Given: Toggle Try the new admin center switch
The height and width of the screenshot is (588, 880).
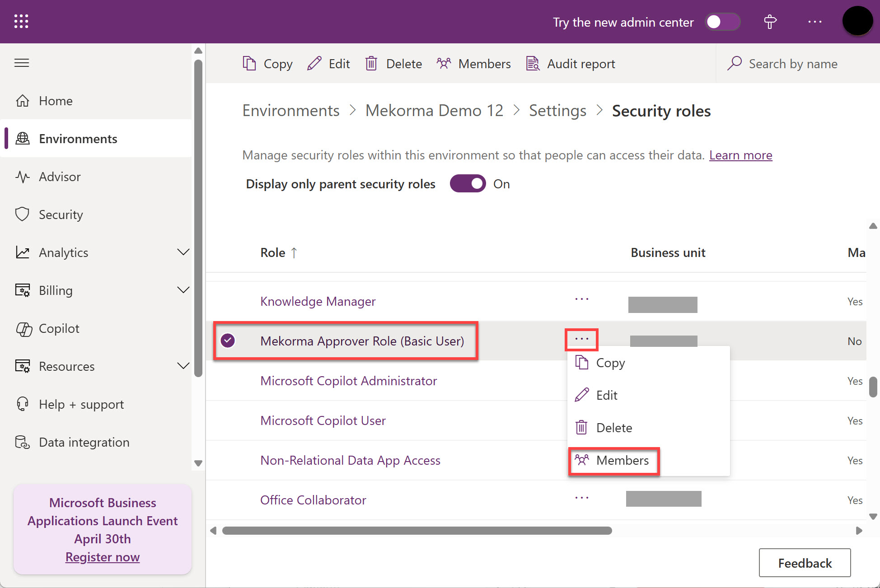Looking at the screenshot, I should (x=722, y=22).
